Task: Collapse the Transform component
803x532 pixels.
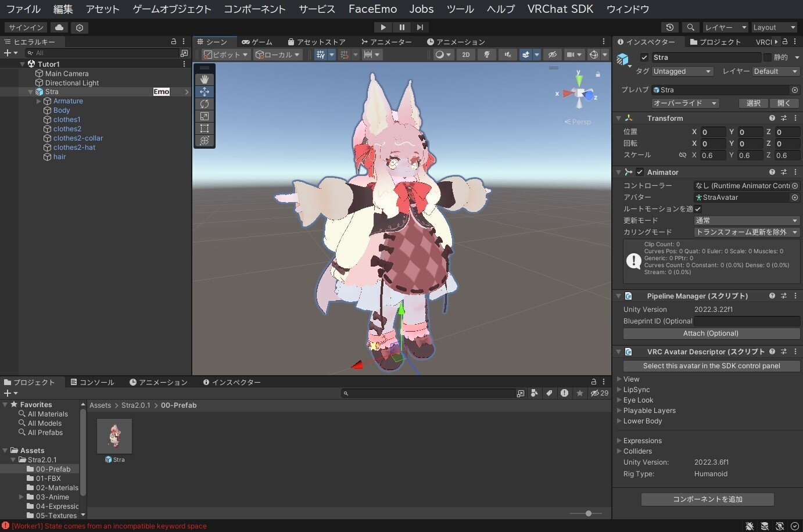Action: point(619,118)
